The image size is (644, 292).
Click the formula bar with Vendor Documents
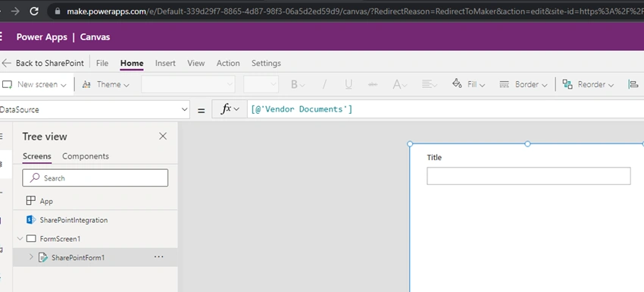pos(445,109)
